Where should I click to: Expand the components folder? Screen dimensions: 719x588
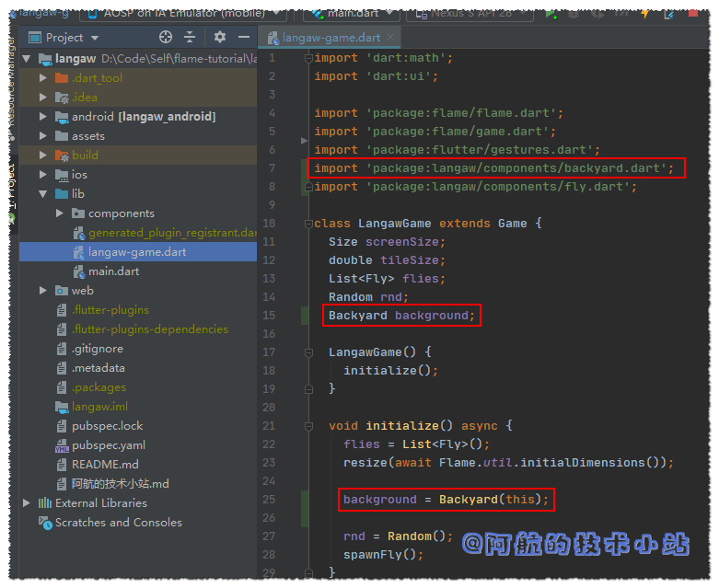tap(60, 213)
